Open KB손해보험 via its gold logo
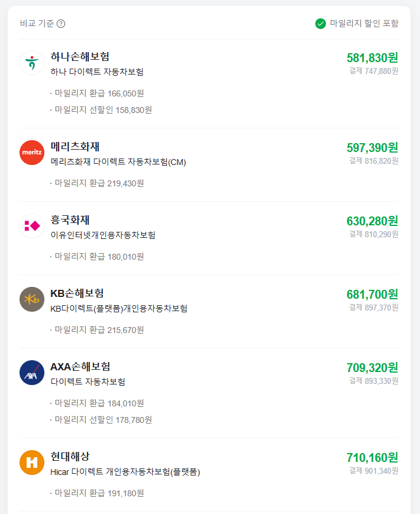The height and width of the screenshot is (514, 420). pyautogui.click(x=31, y=300)
